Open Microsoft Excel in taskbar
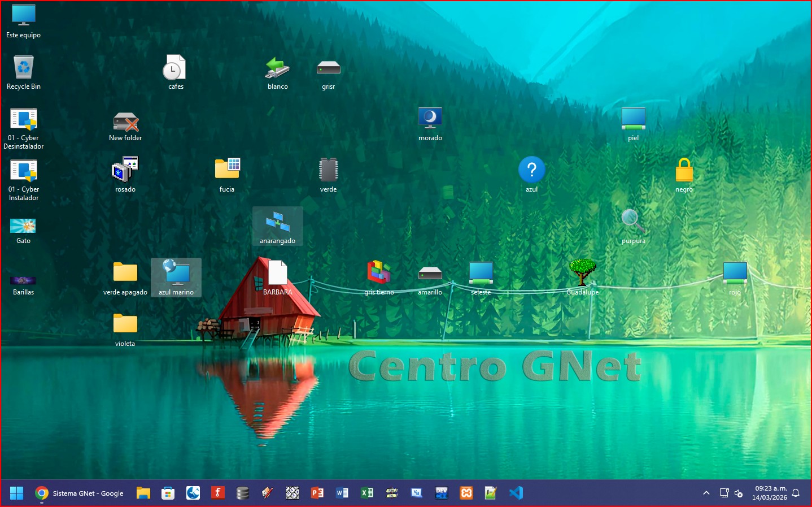Viewport: 812px width, 507px height. point(367,493)
